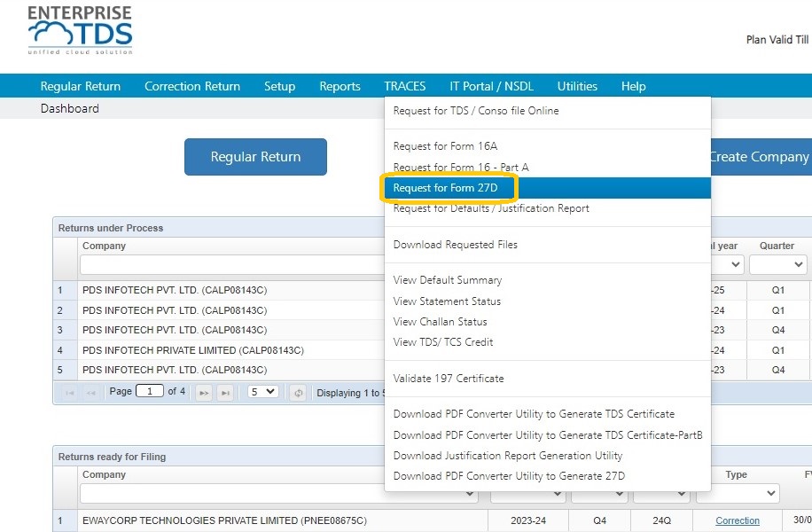
Task: Select View Statement Status
Action: [x=447, y=301]
